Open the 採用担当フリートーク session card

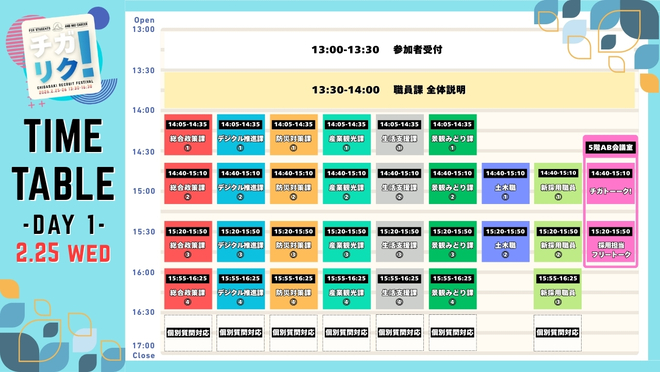pos(610,243)
